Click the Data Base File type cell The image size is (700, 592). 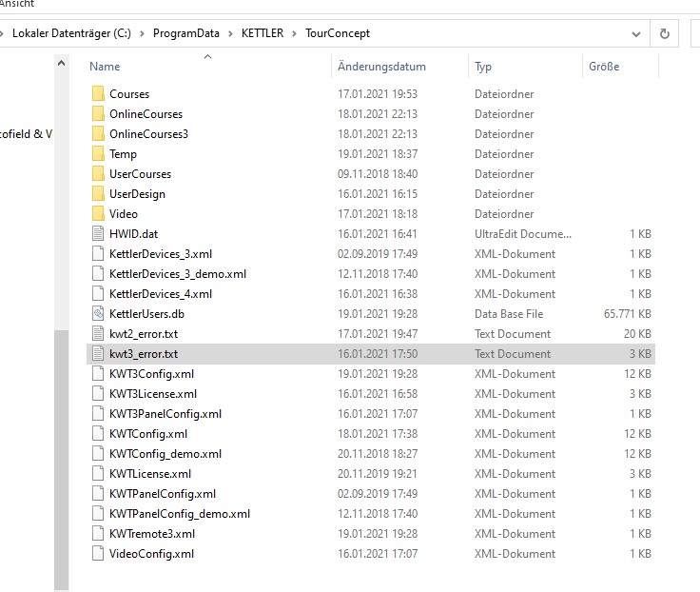[509, 314]
